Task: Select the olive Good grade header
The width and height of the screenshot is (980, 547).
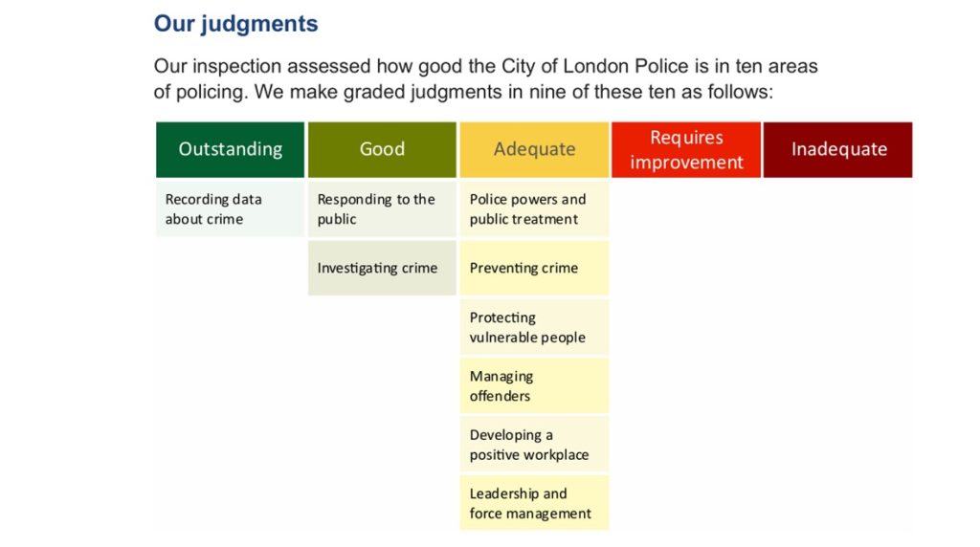Action: click(382, 149)
